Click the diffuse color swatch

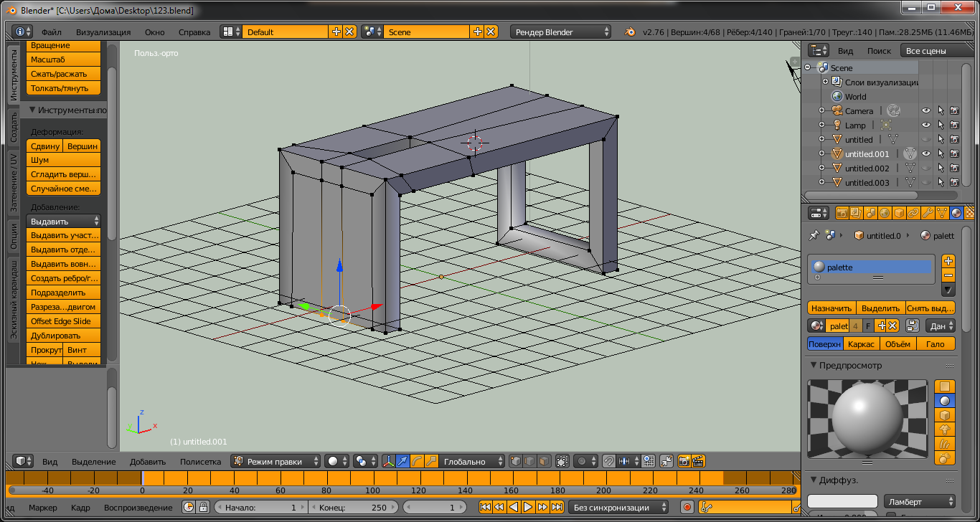pos(843,501)
